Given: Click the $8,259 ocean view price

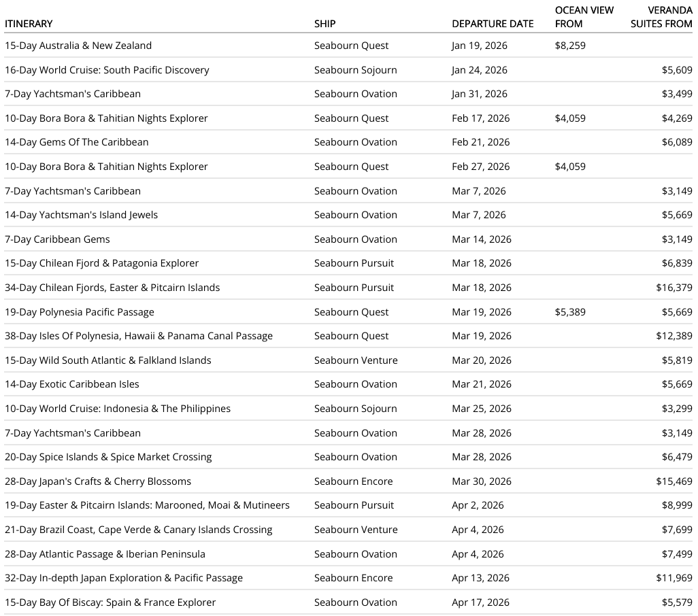Looking at the screenshot, I should (570, 46).
